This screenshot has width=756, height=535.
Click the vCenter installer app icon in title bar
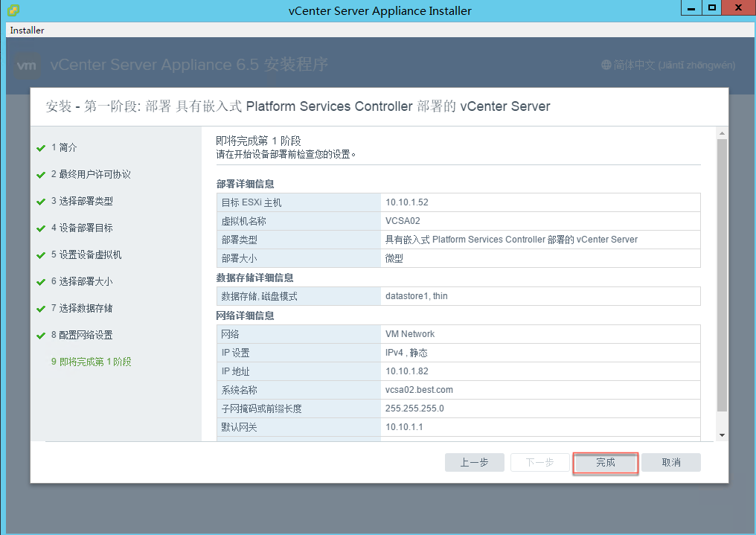13,10
